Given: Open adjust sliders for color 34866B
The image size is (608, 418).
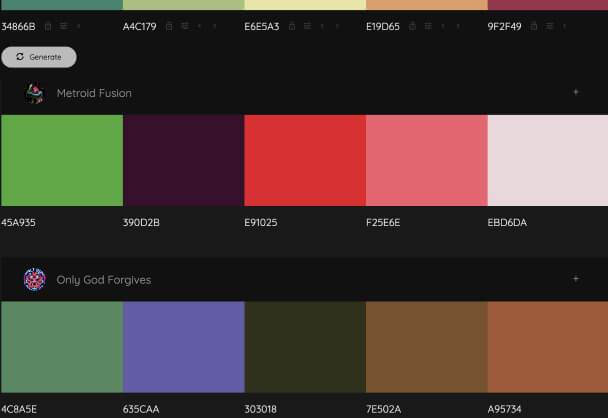Looking at the screenshot, I should click(x=63, y=26).
